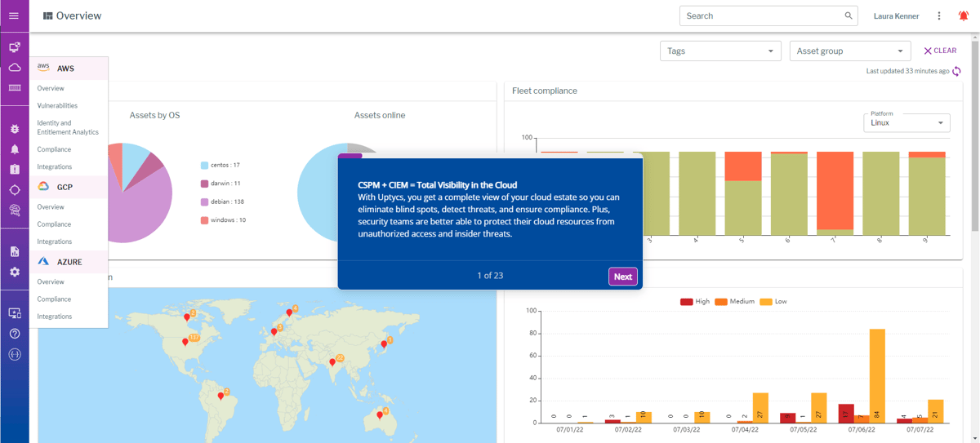Image resolution: width=980 pixels, height=443 pixels.
Task: Click the bug icon in sidebar
Action: click(x=15, y=129)
